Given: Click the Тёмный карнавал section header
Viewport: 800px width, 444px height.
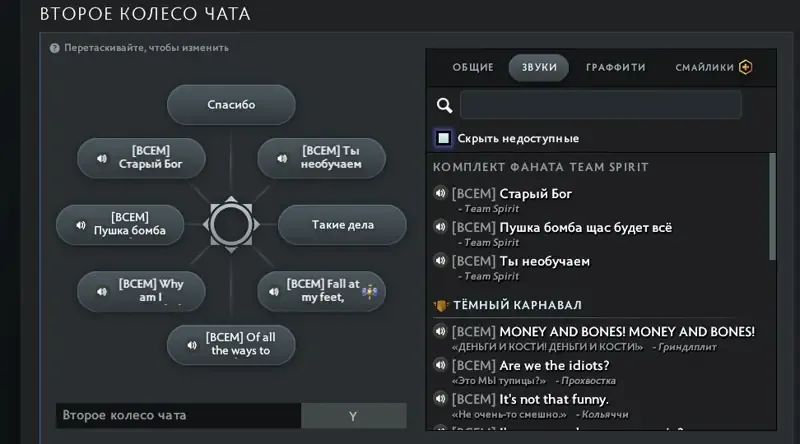Looking at the screenshot, I should pos(517,305).
